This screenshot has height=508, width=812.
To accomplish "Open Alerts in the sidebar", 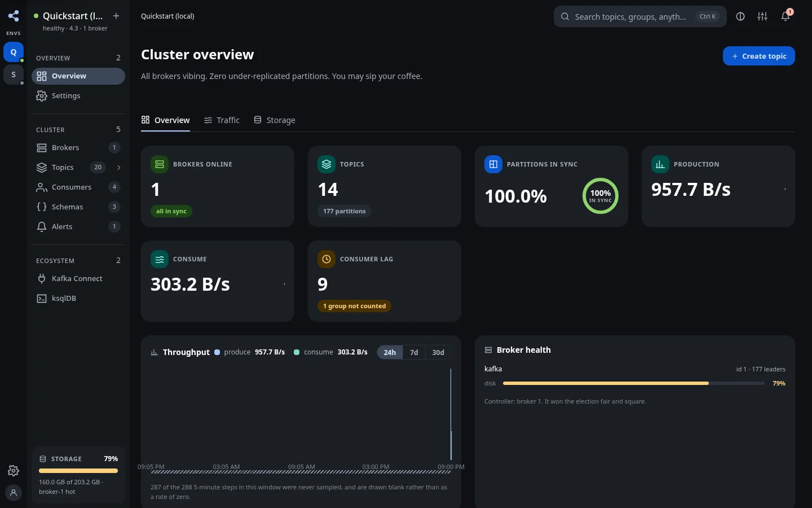I will [x=78, y=227].
